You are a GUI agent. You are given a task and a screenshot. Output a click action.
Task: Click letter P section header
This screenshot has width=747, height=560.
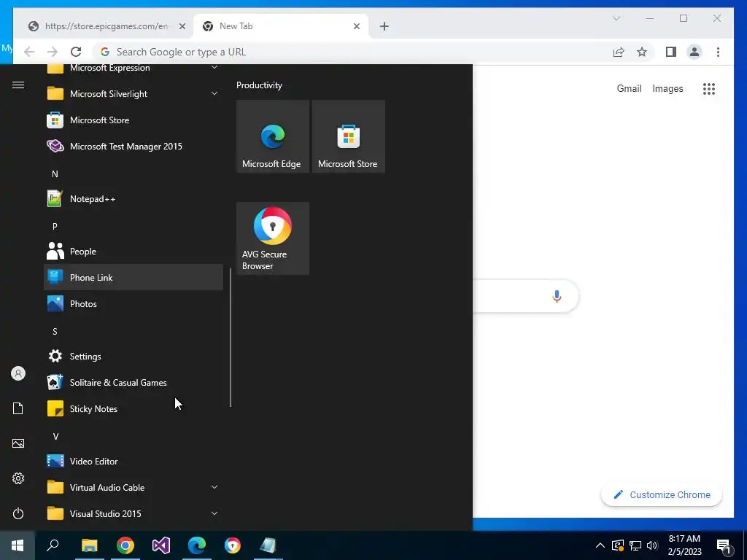(55, 226)
